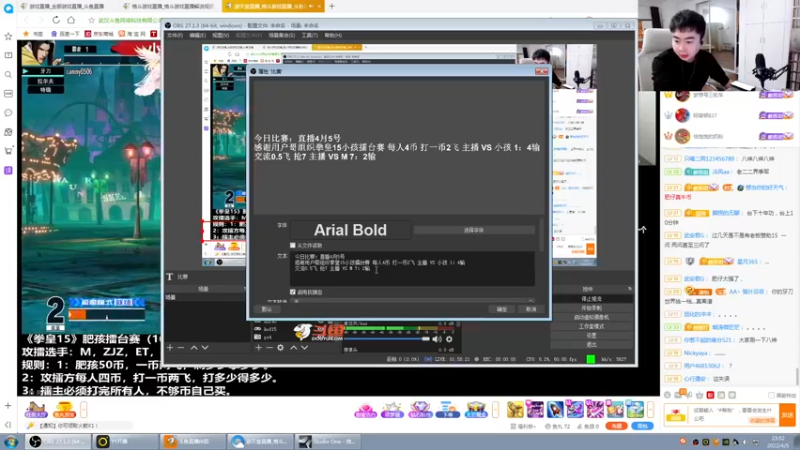The width and height of the screenshot is (800, 450).
Task: Click Arial Bold font preview
Action: click(x=350, y=230)
